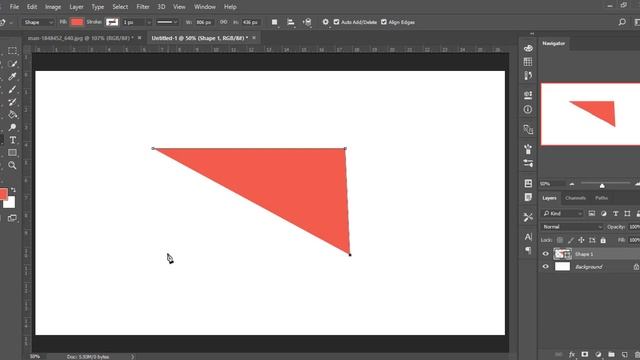Select the Dodge tool

[x=12, y=127]
